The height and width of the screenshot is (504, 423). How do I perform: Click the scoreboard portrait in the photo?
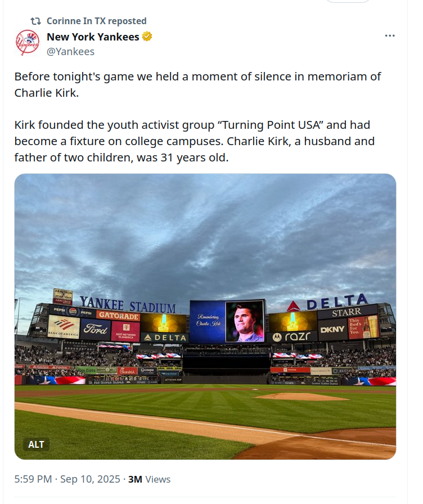(245, 321)
